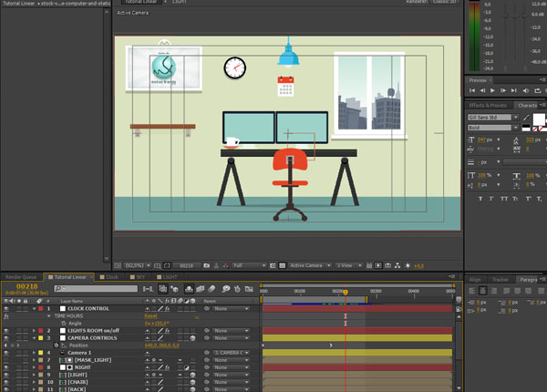547x392 pixels.
Task: Toggle loop option in the Preview panel
Action: (x=538, y=90)
